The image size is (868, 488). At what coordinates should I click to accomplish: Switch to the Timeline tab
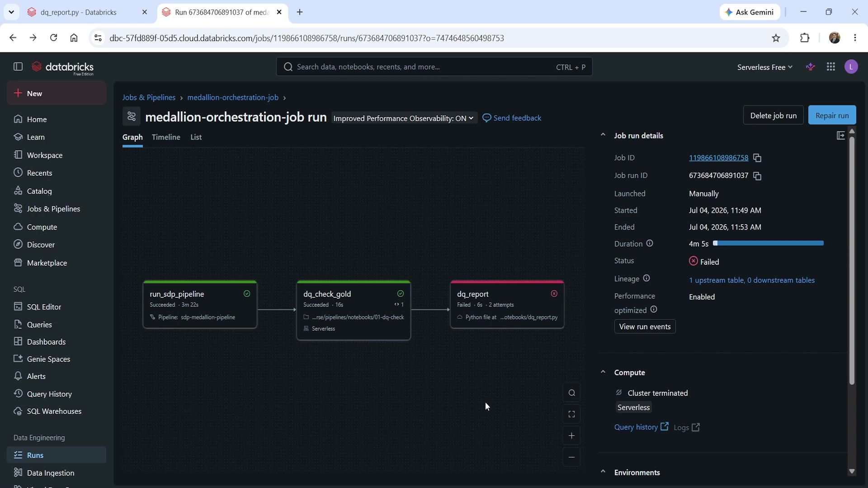166,137
